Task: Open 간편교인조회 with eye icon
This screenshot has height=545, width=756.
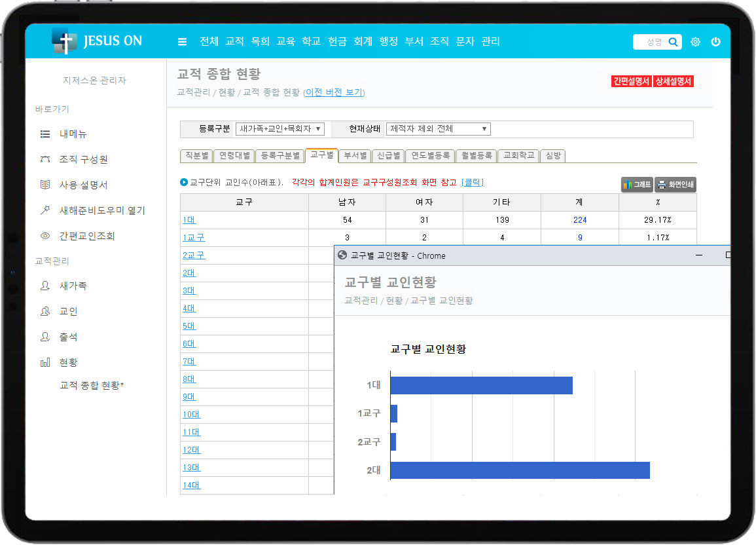Action: coord(86,236)
